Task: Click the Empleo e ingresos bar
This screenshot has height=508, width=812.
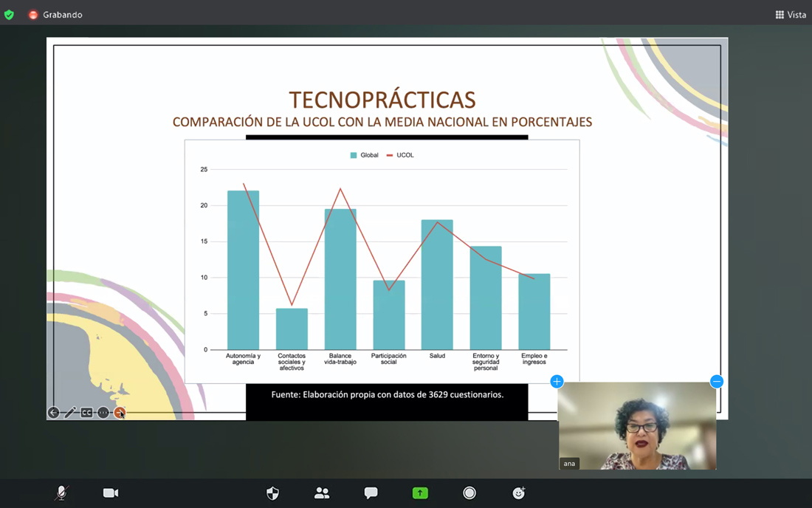Action: (x=534, y=312)
